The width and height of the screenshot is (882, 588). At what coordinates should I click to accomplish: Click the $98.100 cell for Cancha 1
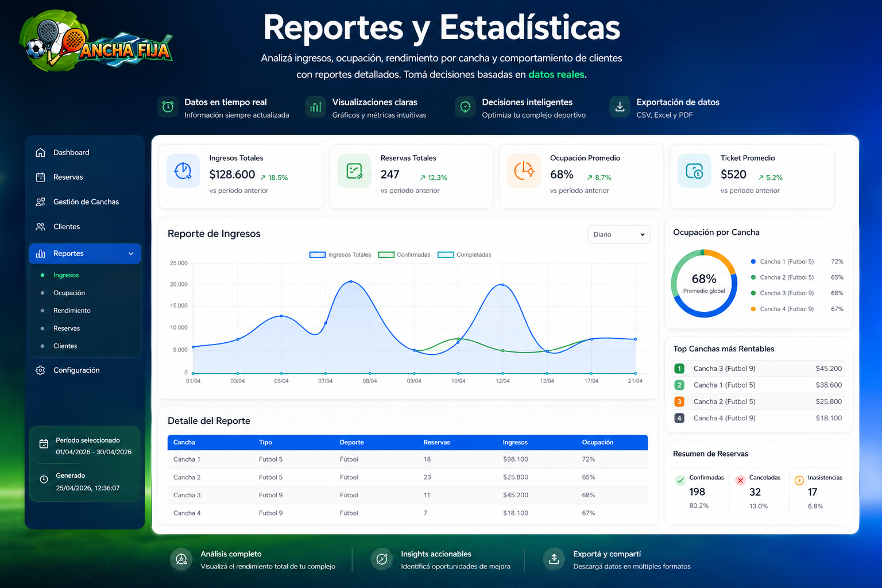pyautogui.click(x=516, y=459)
